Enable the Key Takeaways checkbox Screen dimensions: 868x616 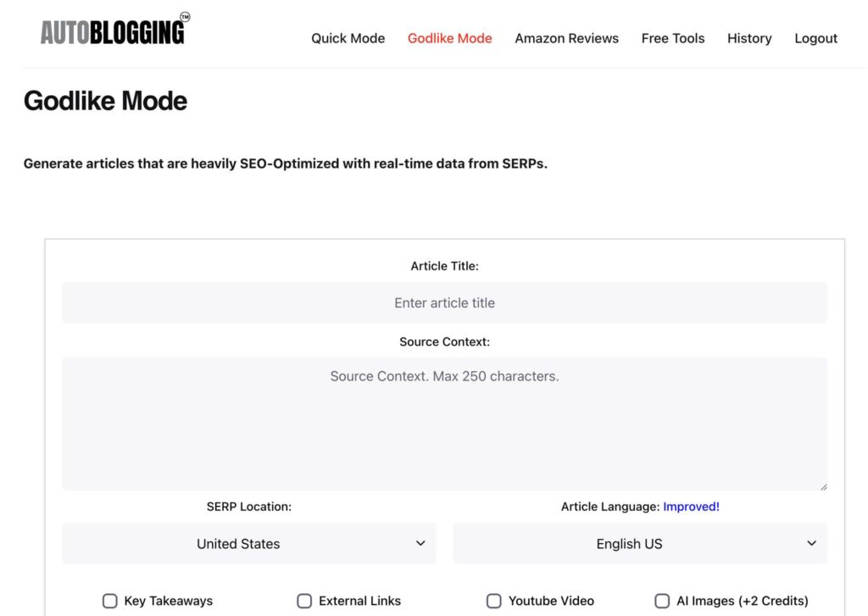(x=109, y=600)
